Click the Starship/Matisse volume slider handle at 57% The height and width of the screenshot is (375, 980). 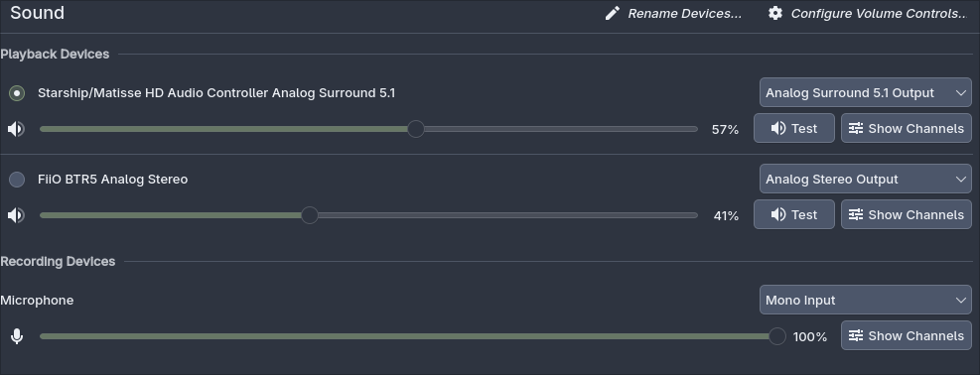point(416,129)
